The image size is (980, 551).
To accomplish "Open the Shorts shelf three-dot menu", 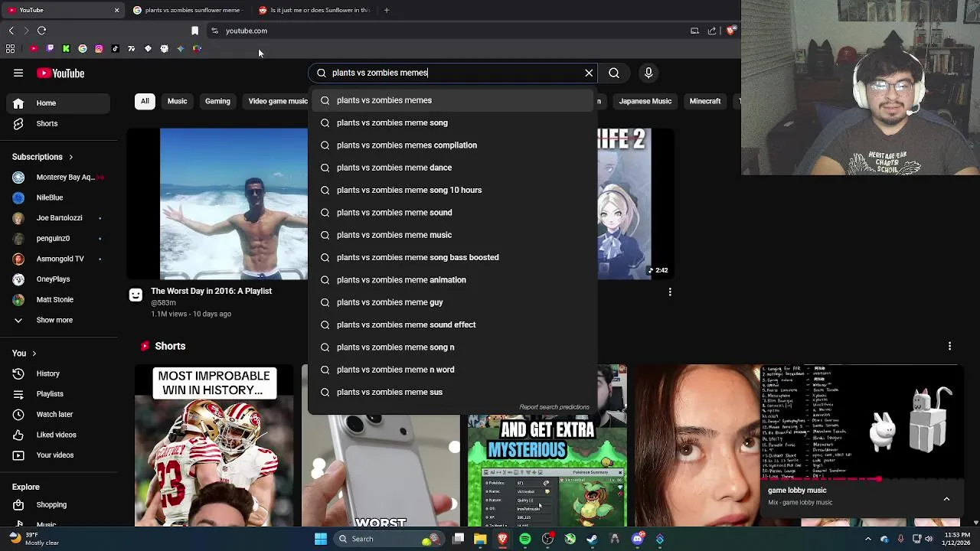I will click(949, 346).
